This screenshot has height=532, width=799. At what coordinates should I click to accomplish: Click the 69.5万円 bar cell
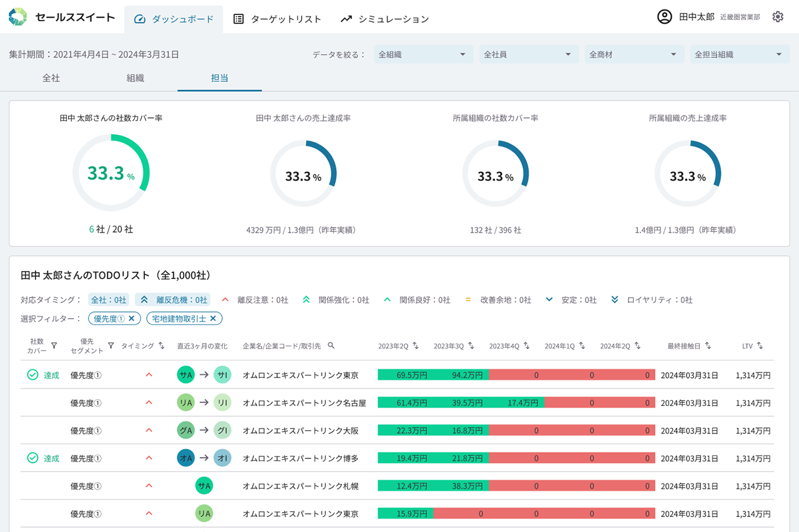[x=406, y=375]
